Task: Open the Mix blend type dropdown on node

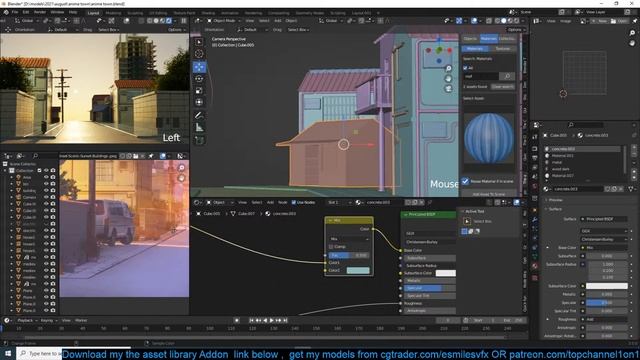Action: tap(349, 239)
